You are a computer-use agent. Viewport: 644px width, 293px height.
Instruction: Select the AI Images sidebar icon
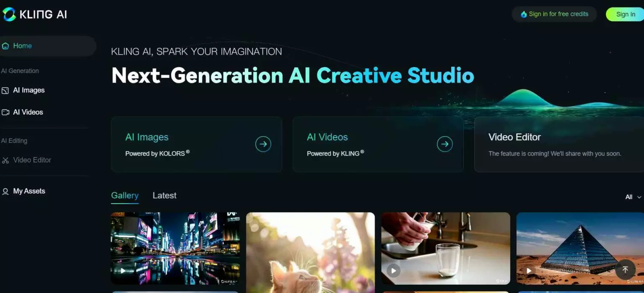[5, 91]
